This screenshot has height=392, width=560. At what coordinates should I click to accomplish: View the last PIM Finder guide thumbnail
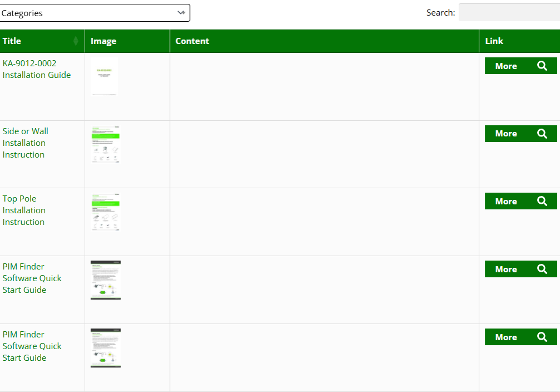pos(106,348)
